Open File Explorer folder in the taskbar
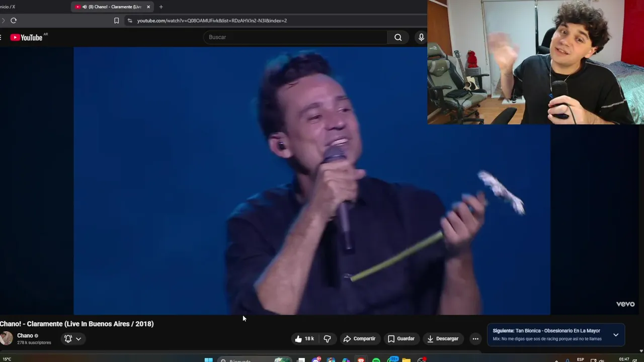 406,360
